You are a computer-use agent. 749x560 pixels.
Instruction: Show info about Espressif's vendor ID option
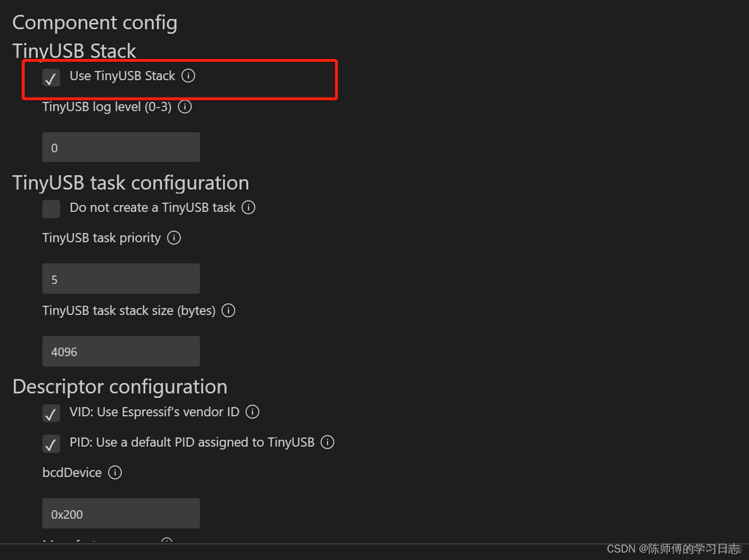coord(252,412)
